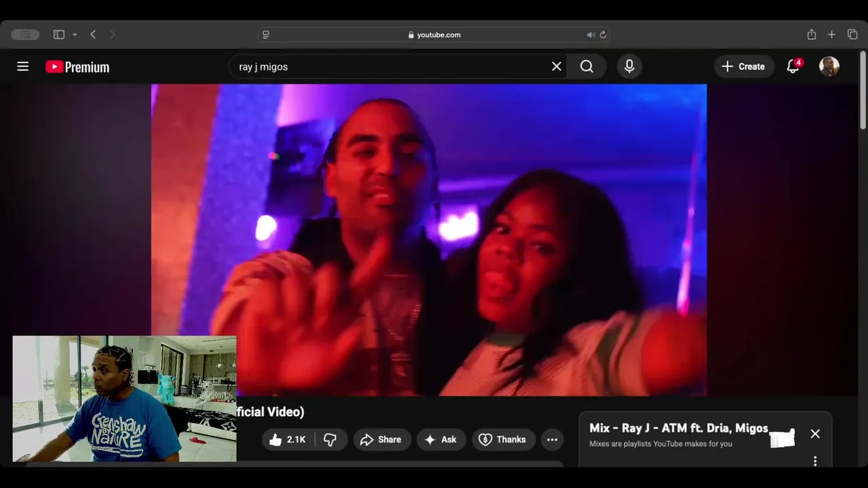Viewport: 868px width, 488px height.
Task: Send Thanks to the creator
Action: [x=503, y=440]
